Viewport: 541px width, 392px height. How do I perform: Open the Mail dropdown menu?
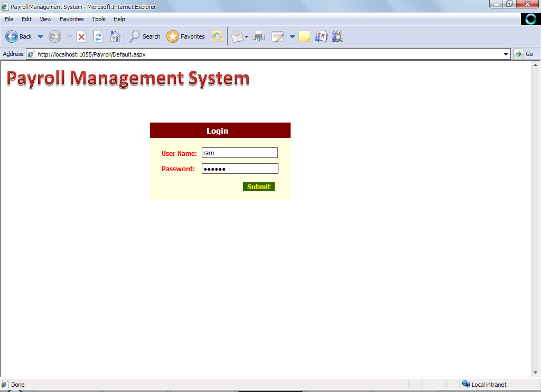(x=246, y=37)
